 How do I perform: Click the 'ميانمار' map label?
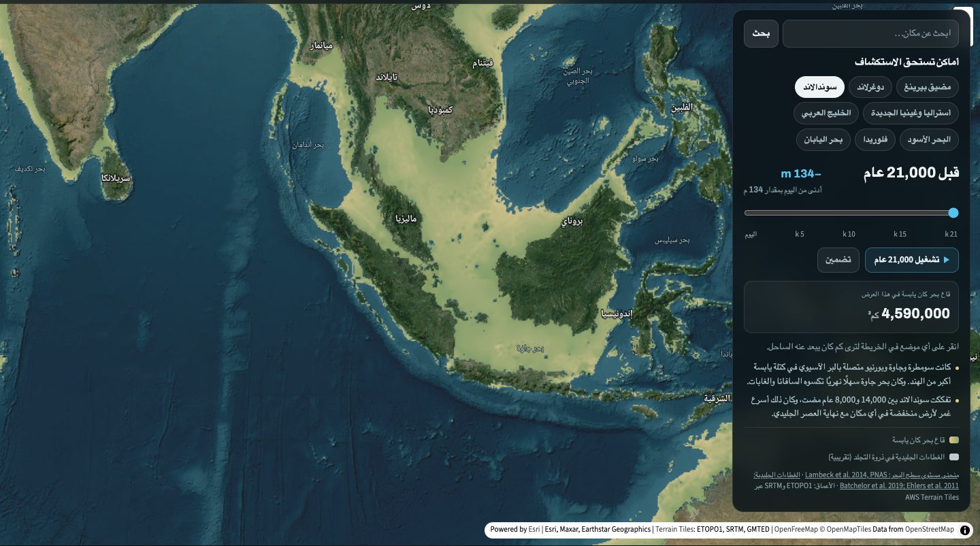click(321, 46)
